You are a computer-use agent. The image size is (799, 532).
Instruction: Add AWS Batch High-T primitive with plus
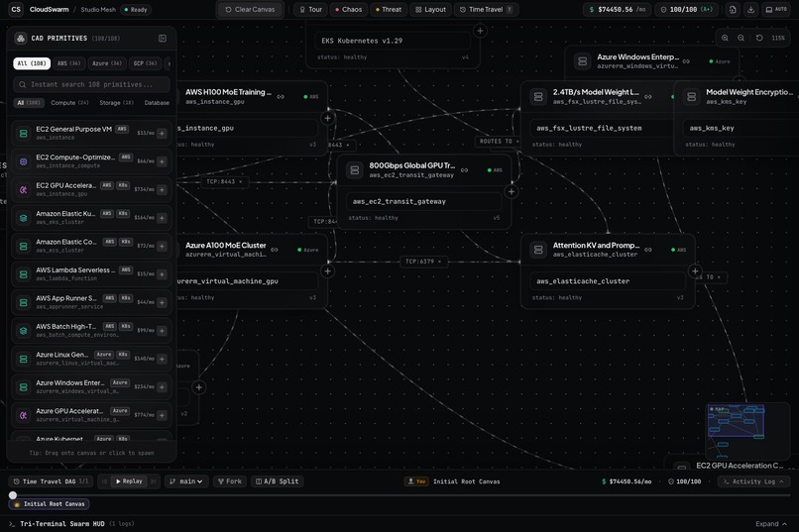[162, 331]
